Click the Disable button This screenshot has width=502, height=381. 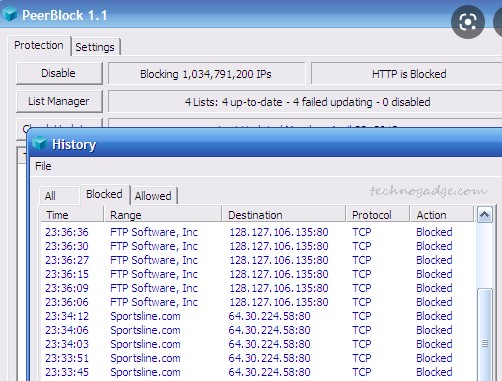click(x=59, y=73)
